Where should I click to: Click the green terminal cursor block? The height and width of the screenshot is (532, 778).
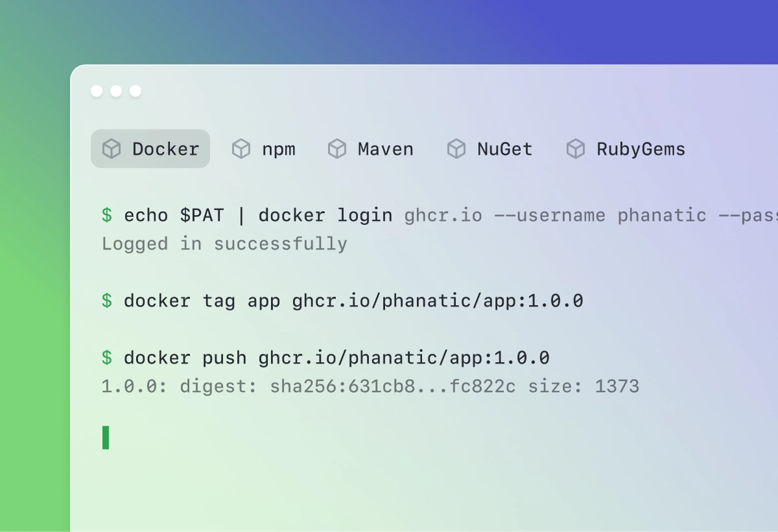tap(106, 437)
